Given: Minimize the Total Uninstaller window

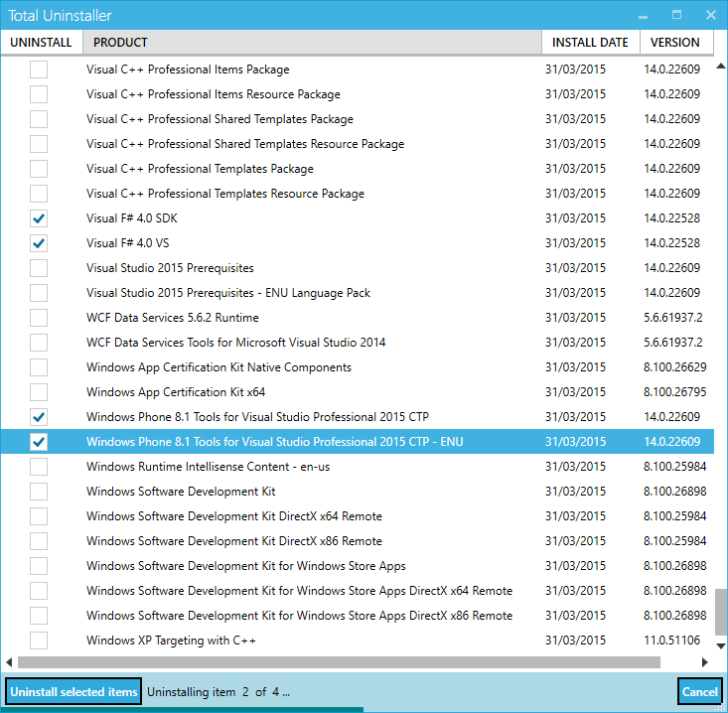Looking at the screenshot, I should 643,16.
